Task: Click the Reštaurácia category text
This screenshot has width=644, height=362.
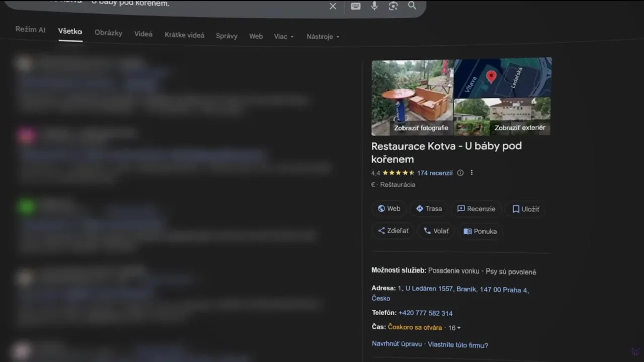Action: click(x=397, y=185)
